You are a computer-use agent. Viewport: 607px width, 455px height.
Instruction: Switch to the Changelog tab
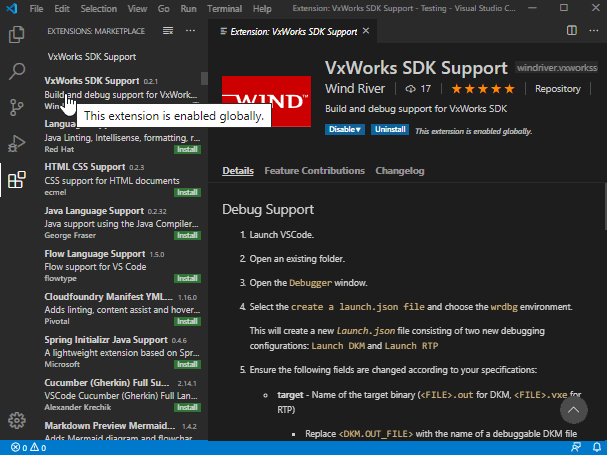coord(400,171)
